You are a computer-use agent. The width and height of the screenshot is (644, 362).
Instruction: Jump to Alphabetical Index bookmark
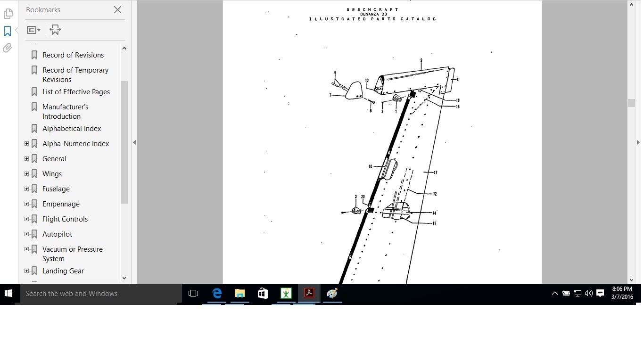(72, 129)
